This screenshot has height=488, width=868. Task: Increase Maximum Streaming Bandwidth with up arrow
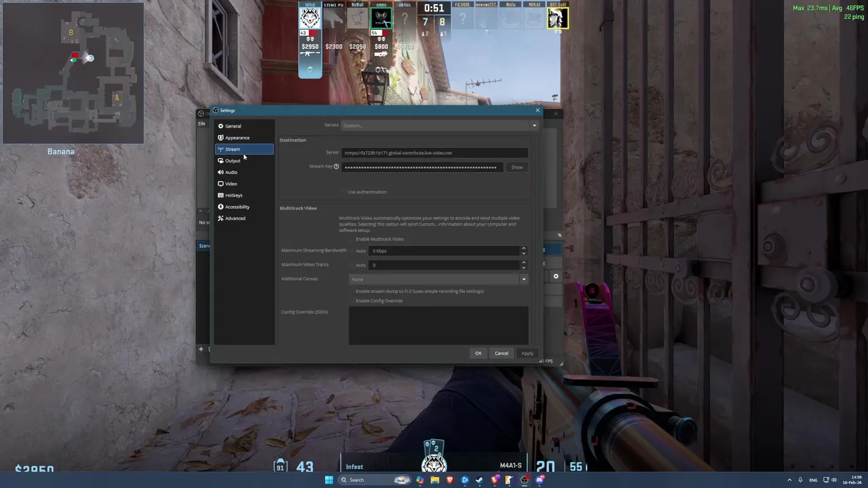pos(524,248)
